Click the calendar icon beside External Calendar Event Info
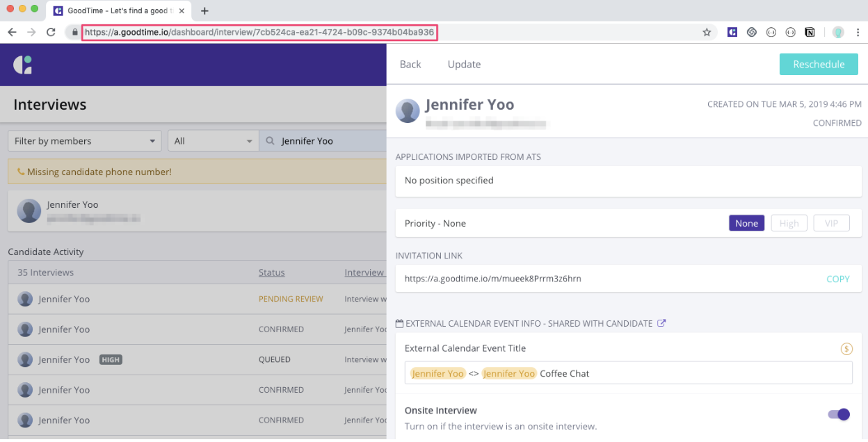 click(x=399, y=323)
